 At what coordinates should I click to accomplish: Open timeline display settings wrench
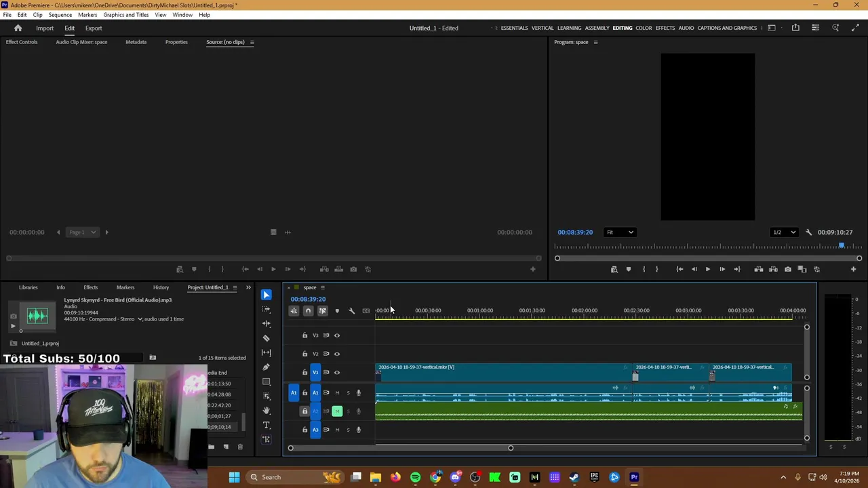coord(351,311)
